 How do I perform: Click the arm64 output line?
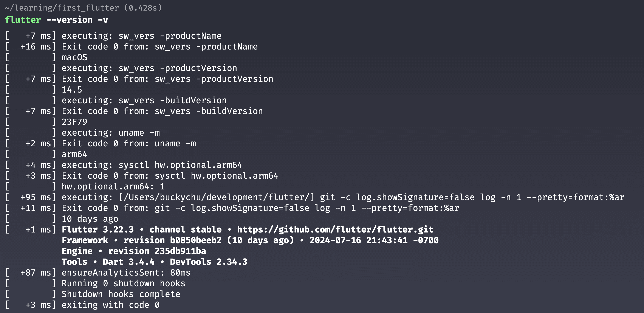click(74, 154)
